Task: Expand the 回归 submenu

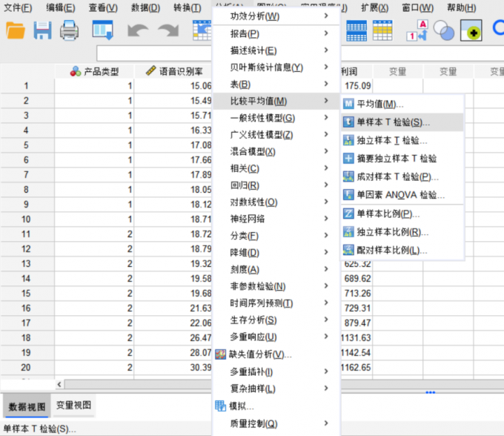Action: [244, 185]
